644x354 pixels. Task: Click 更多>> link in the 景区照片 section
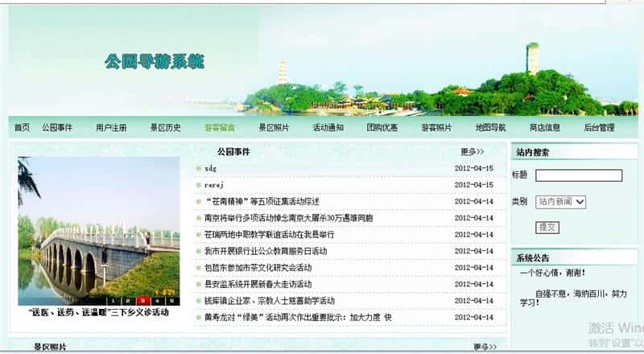pos(485,347)
